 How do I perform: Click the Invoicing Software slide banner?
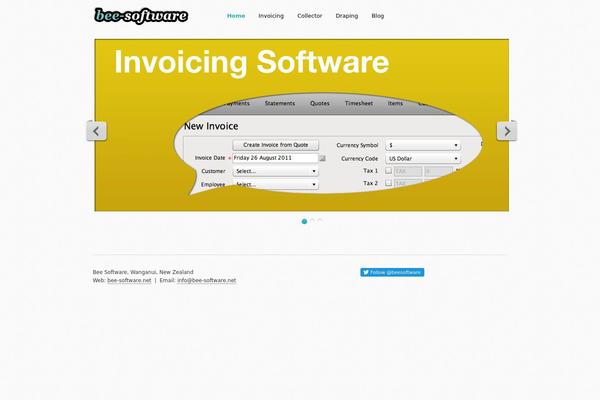tap(302, 125)
